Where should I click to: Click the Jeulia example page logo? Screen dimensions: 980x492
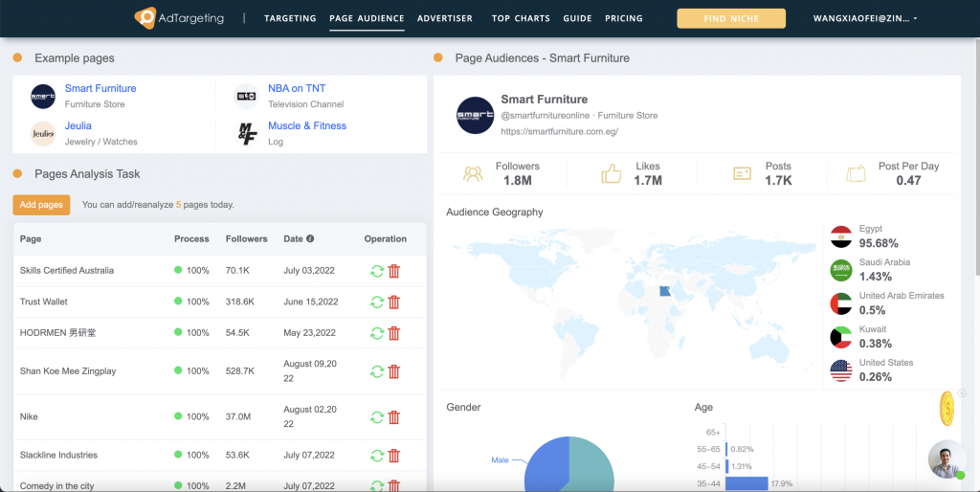[x=43, y=134]
